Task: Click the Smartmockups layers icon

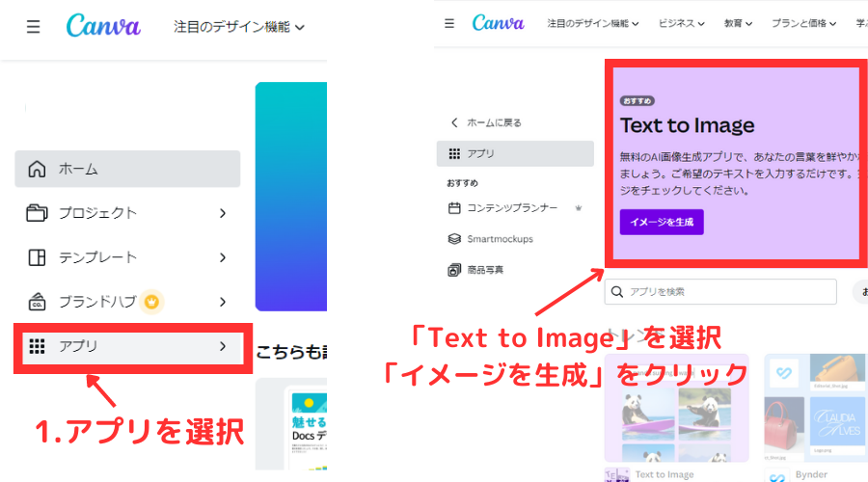Action: (454, 239)
